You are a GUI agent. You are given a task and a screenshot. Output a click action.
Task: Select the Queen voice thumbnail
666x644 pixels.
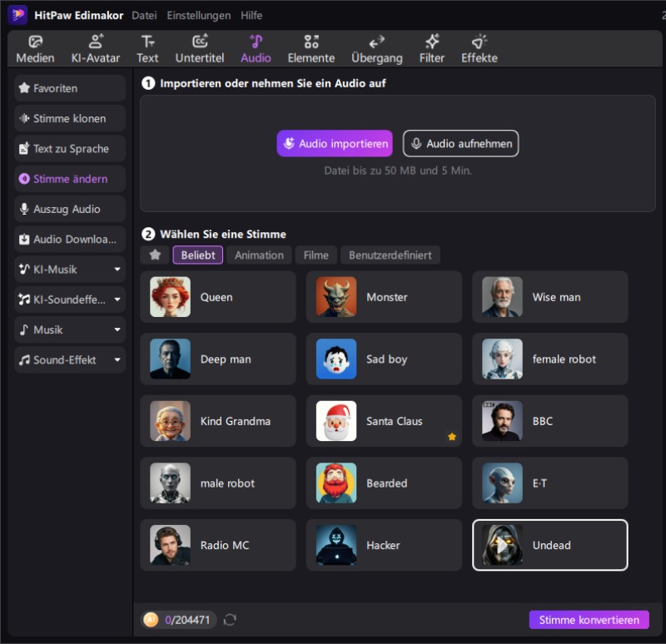click(170, 297)
